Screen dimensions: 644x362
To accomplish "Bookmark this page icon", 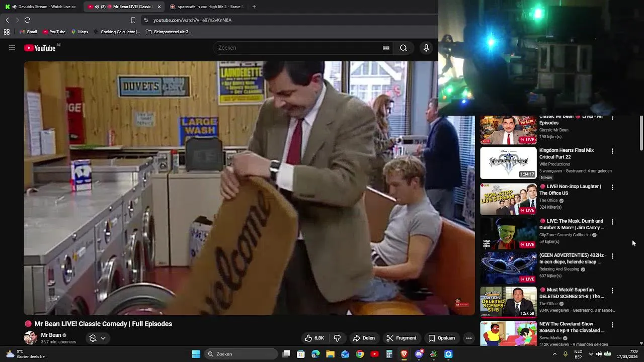I will tap(133, 20).
